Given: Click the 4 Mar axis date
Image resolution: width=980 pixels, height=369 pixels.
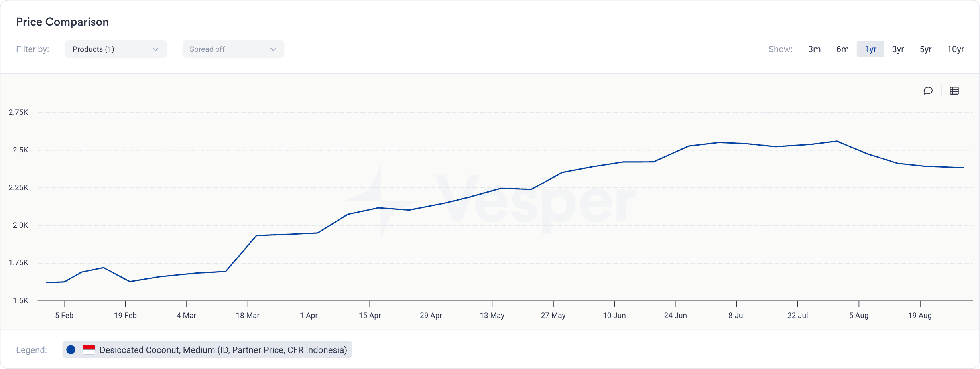Looking at the screenshot, I should (187, 315).
